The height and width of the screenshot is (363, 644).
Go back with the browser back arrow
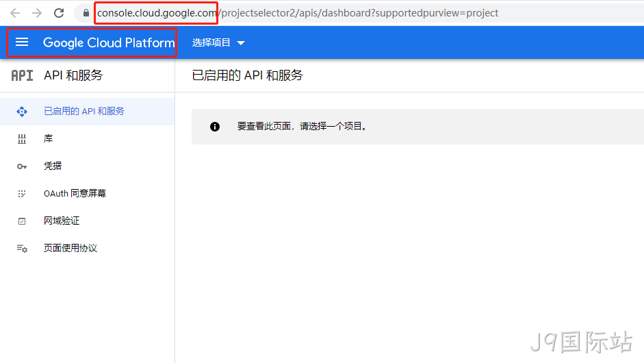point(15,13)
